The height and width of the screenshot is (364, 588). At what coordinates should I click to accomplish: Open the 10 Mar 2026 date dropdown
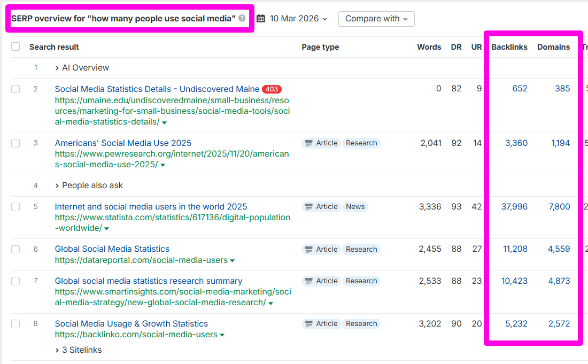click(298, 18)
